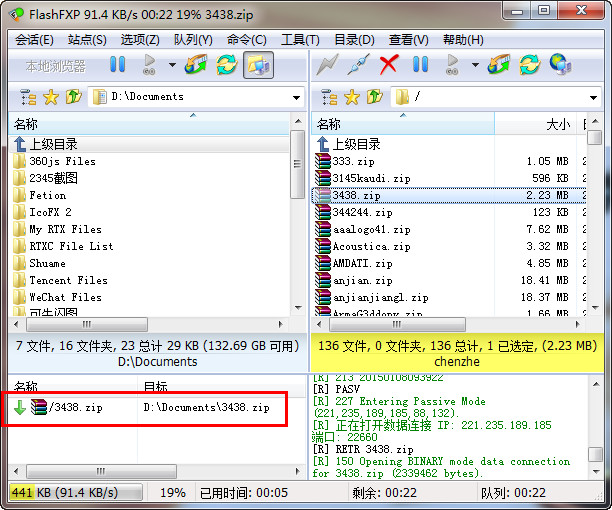This screenshot has width=612, height=510.
Task: Click the remote Disconnect icon
Action: coord(357,65)
